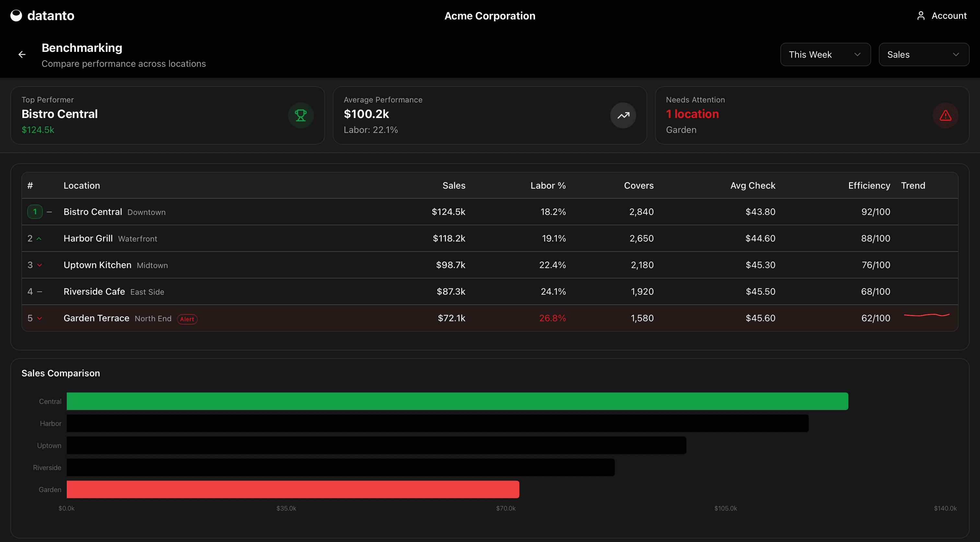
Task: Click Harbor Grill's green up-rank arrow
Action: pos(39,239)
